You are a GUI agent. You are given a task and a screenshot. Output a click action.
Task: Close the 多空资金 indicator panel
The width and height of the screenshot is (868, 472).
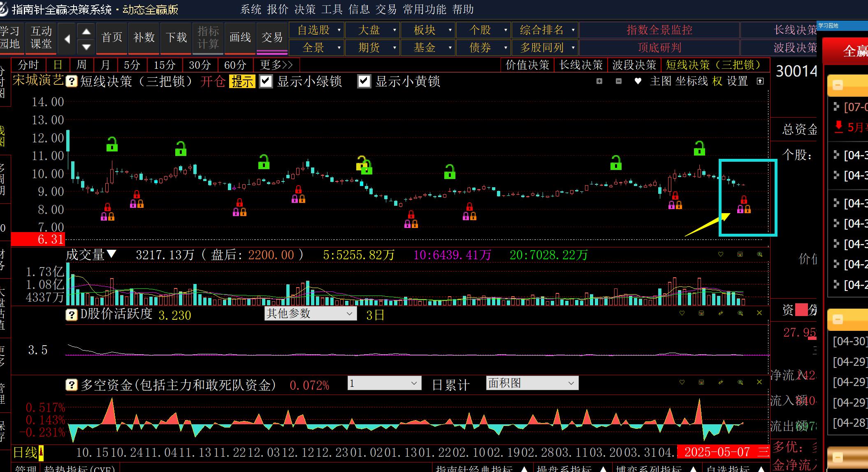(759, 382)
